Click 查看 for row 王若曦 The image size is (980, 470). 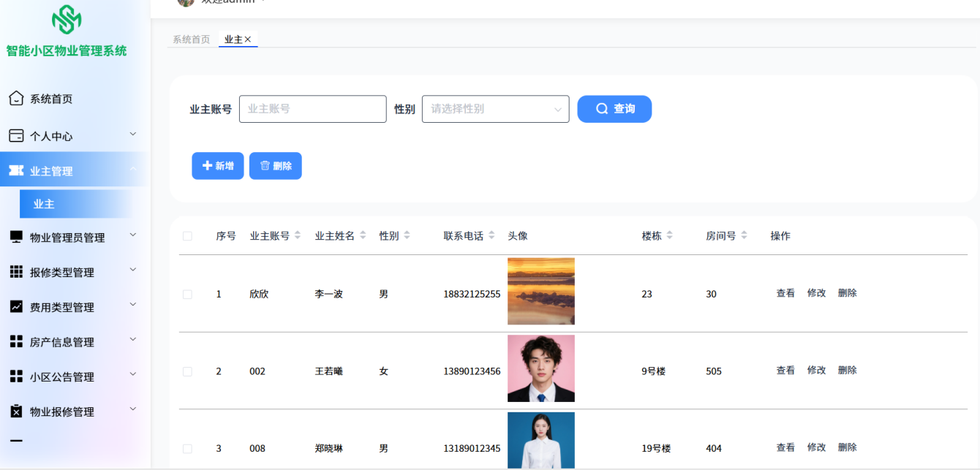785,371
